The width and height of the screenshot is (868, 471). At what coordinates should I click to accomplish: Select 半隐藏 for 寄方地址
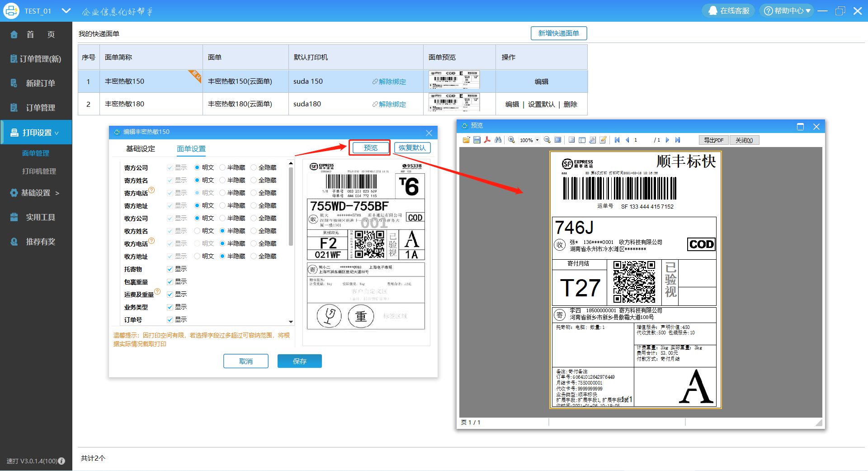[x=222, y=205]
